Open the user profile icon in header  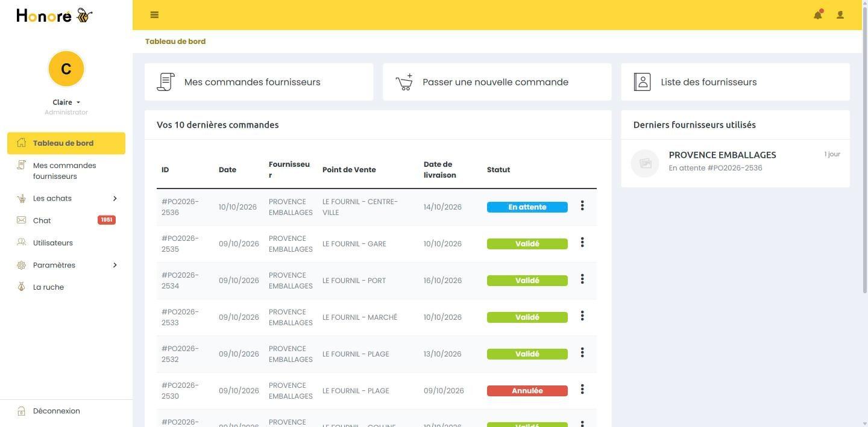(840, 15)
